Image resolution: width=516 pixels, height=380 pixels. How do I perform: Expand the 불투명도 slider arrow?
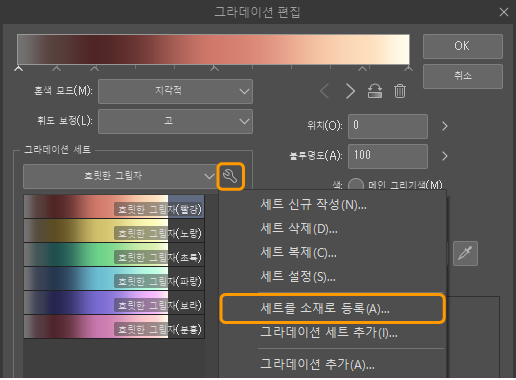point(445,156)
